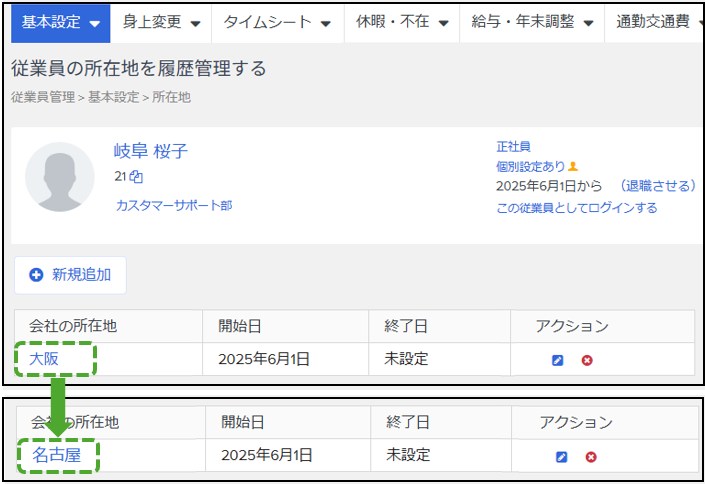Viewport: 705px width, 484px height.
Task: Click the edit pencil icon in 大阪 row
Action: (558, 360)
